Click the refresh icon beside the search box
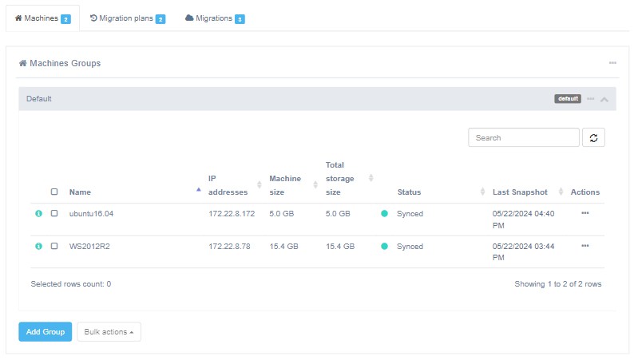This screenshot has width=634, height=364. click(593, 137)
